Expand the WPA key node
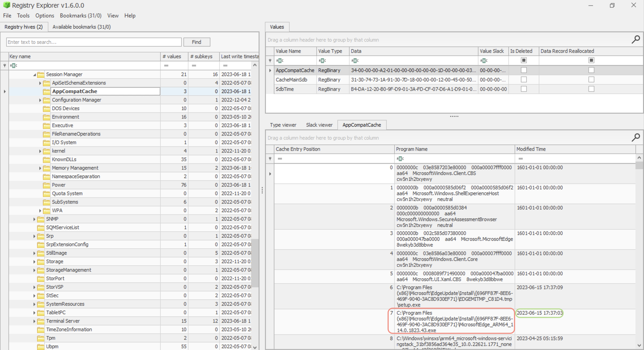The width and height of the screenshot is (644, 350). [40, 211]
